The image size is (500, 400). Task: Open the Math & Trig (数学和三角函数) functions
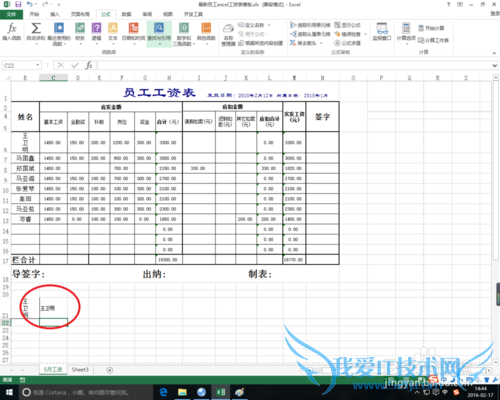[x=184, y=34]
